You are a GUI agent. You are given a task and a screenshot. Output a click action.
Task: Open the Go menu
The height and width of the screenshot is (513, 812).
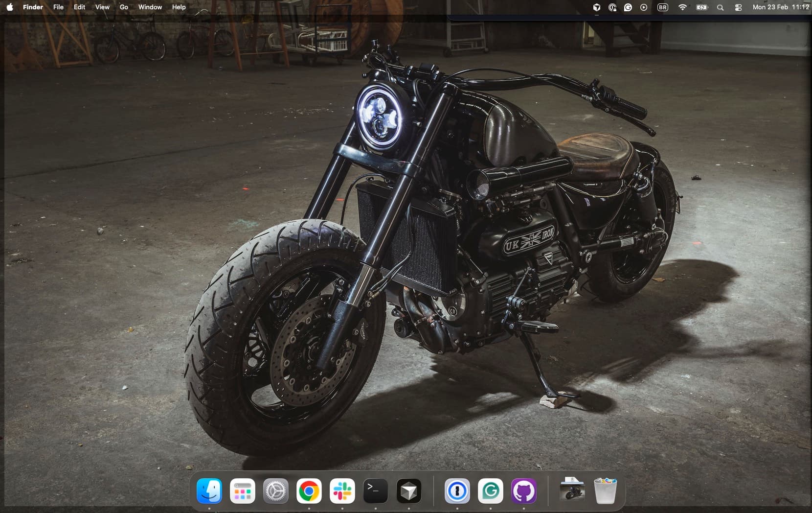(x=123, y=7)
